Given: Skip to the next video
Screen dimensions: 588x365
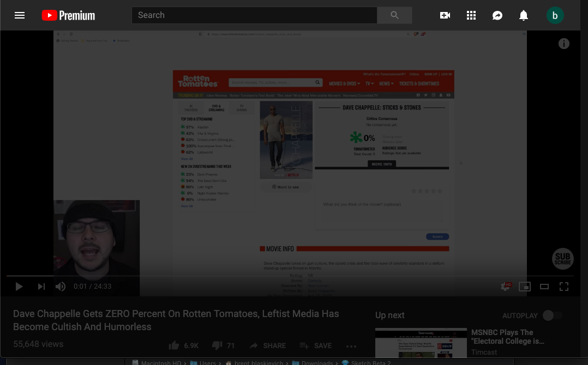Looking at the screenshot, I should [41, 287].
